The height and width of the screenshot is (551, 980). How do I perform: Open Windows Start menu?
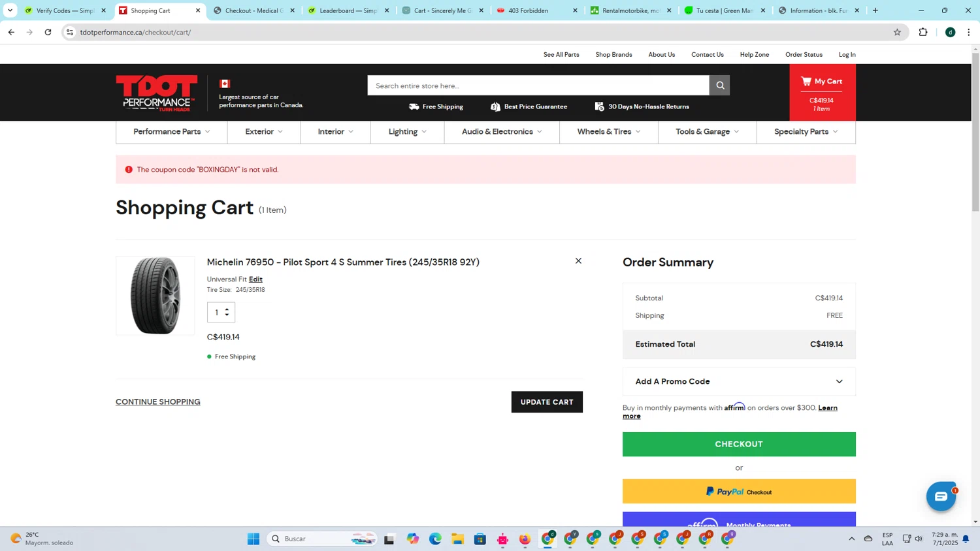click(x=253, y=539)
